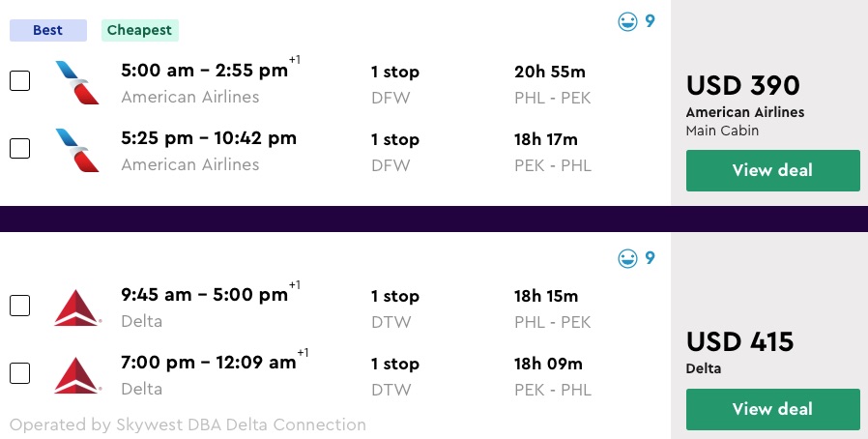This screenshot has width=868, height=439.
Task: Check the 5:00 am American Airlines flight box
Action: click(19, 81)
